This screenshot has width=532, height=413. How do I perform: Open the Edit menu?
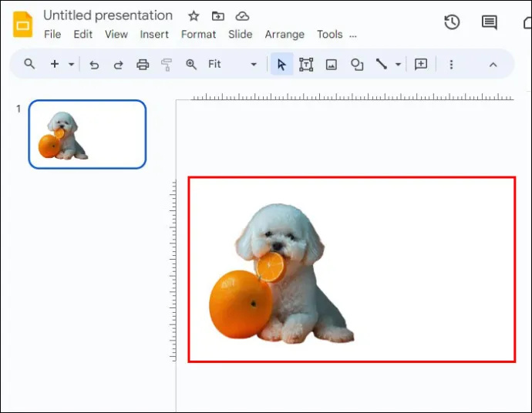click(x=82, y=34)
